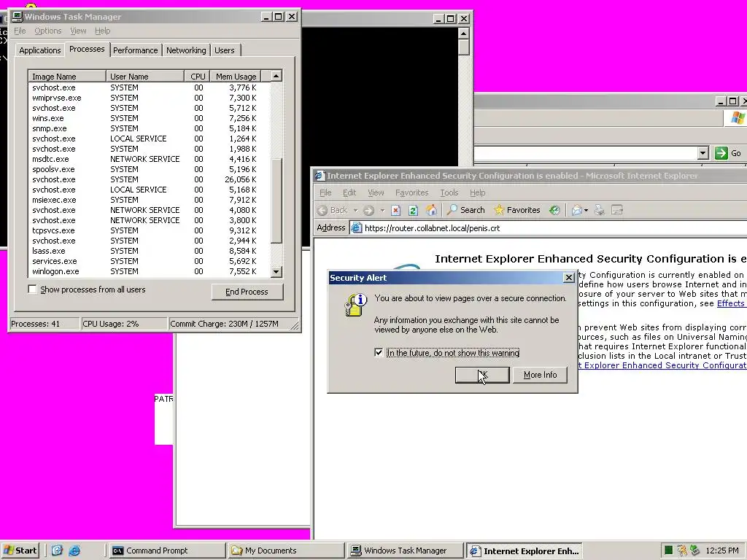The image size is (747, 560).
Task: Switch to the Performance tab
Action: (135, 50)
